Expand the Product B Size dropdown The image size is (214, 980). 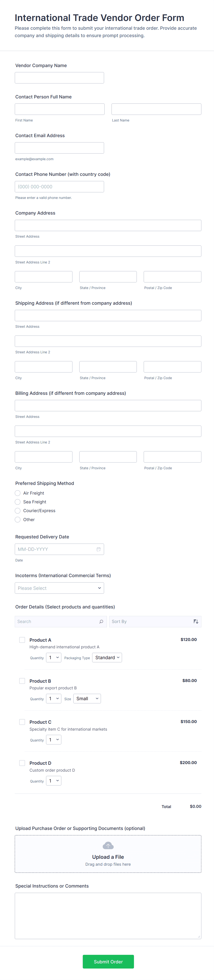(87, 699)
